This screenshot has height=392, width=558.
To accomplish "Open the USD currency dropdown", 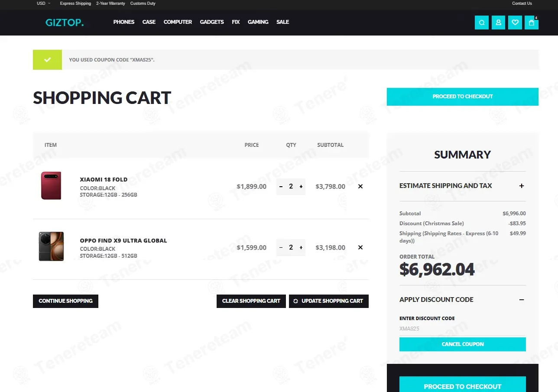I will click(x=44, y=3).
